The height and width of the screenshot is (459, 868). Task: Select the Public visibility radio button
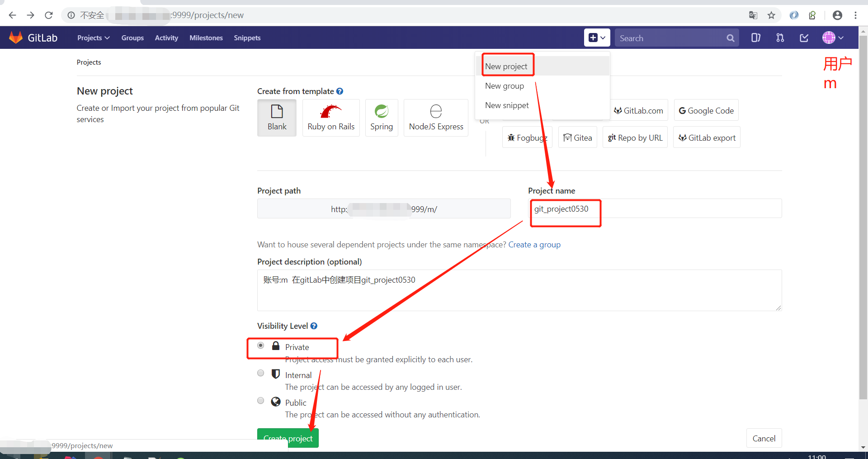pos(261,401)
